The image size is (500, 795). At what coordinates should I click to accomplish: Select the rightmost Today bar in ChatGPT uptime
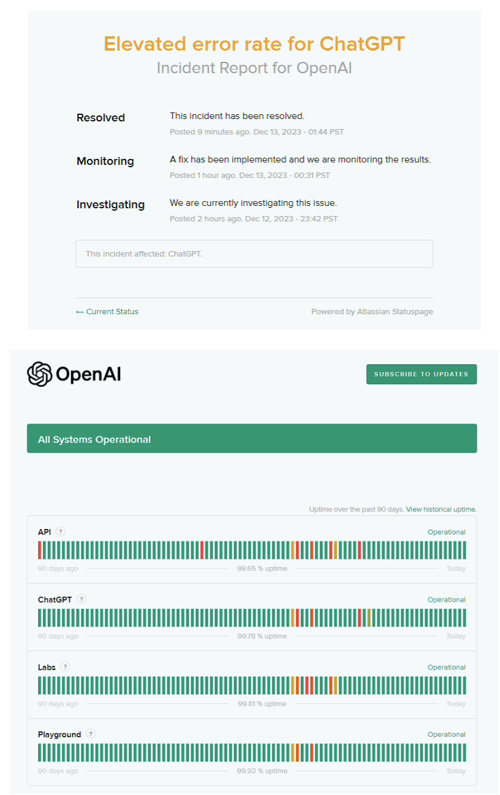(464, 618)
